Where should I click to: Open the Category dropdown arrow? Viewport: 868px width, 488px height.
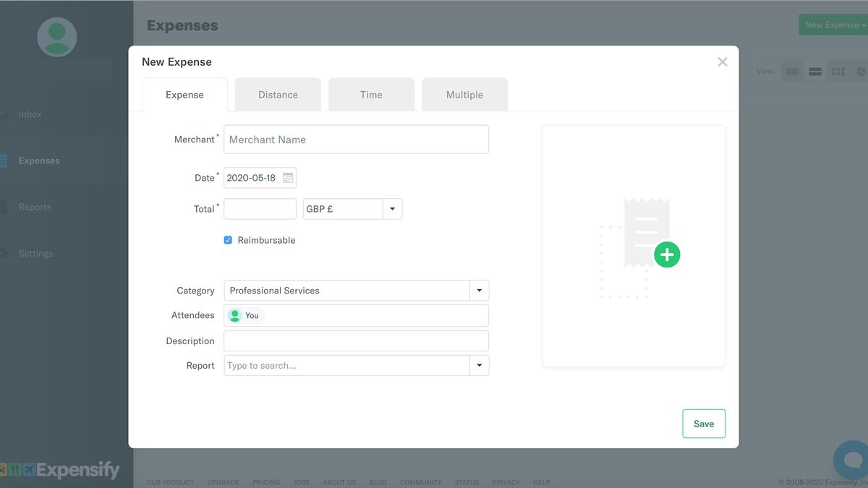(x=479, y=291)
